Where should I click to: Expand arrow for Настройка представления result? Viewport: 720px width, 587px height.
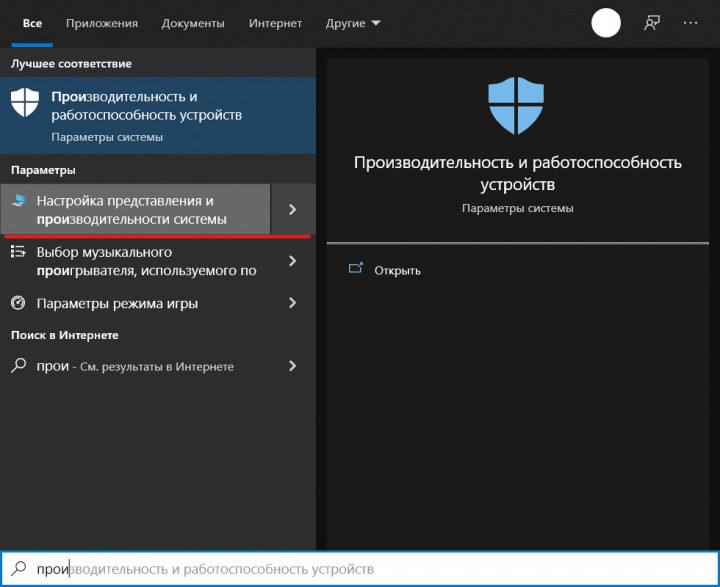pos(292,209)
